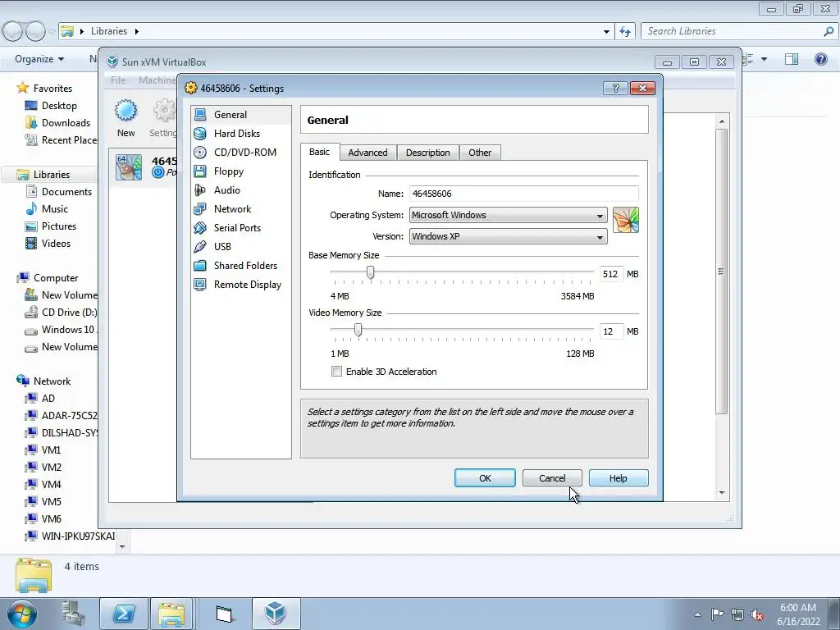Open the Remote Display category icon
The image size is (840, 630).
click(200, 285)
